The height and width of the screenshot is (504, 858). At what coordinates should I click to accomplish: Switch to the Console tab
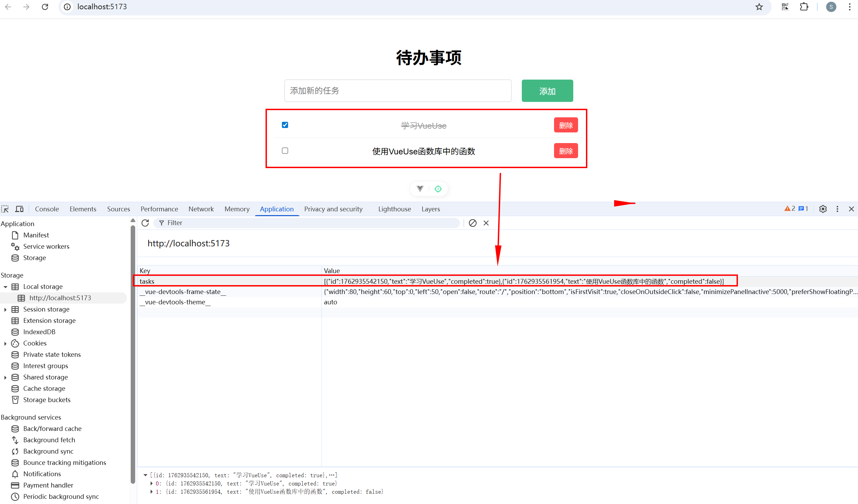[47, 209]
